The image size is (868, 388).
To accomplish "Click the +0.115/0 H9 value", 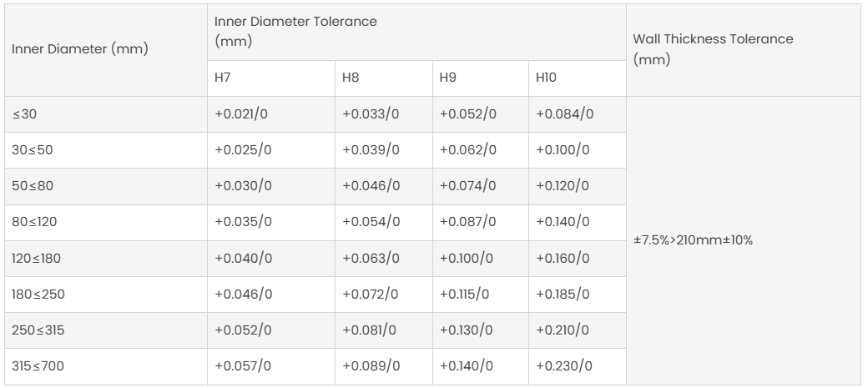I will (464, 295).
